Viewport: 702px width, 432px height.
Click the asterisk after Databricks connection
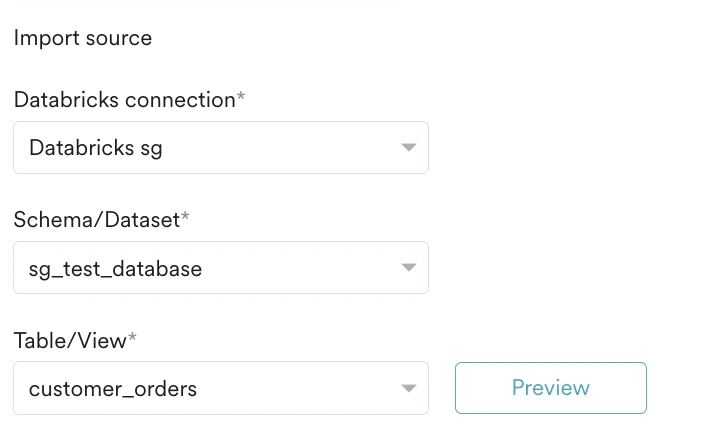(240, 98)
